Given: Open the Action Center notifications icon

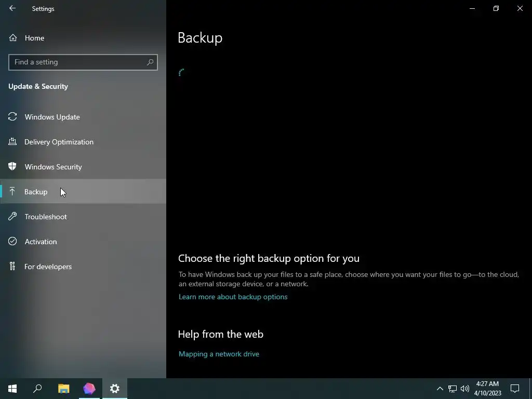Looking at the screenshot, I should click(515, 389).
